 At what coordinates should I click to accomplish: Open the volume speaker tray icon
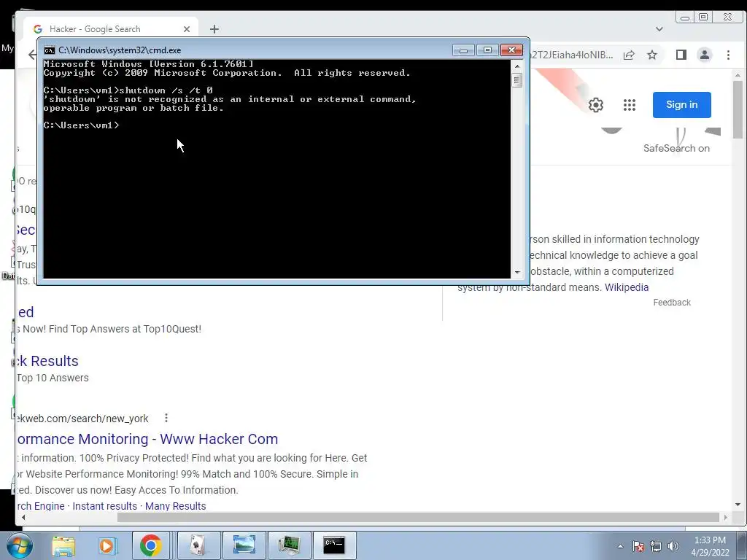pos(673,546)
